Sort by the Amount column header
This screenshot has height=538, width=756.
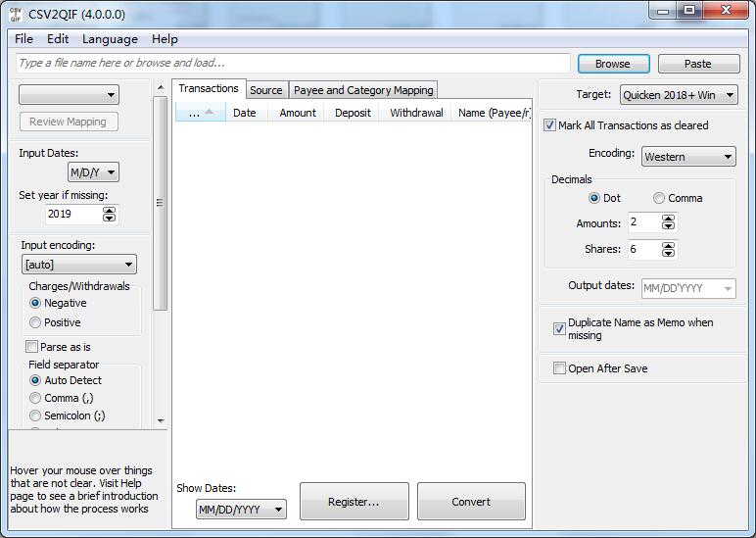298,113
